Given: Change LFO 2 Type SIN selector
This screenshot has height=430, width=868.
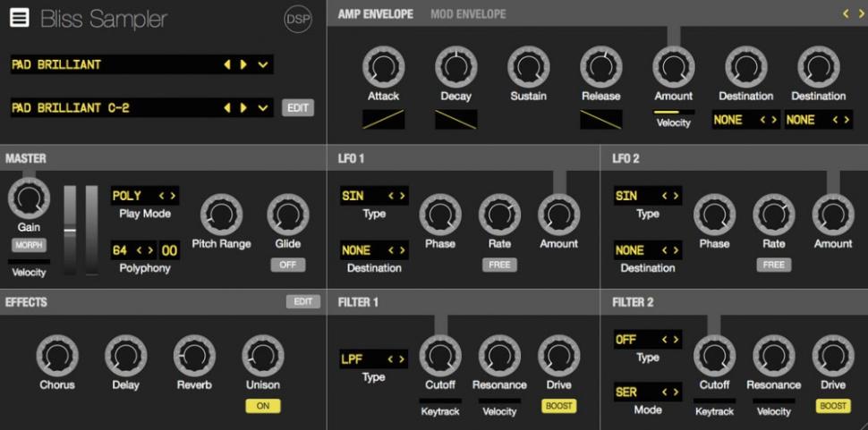Looking at the screenshot, I should (648, 196).
